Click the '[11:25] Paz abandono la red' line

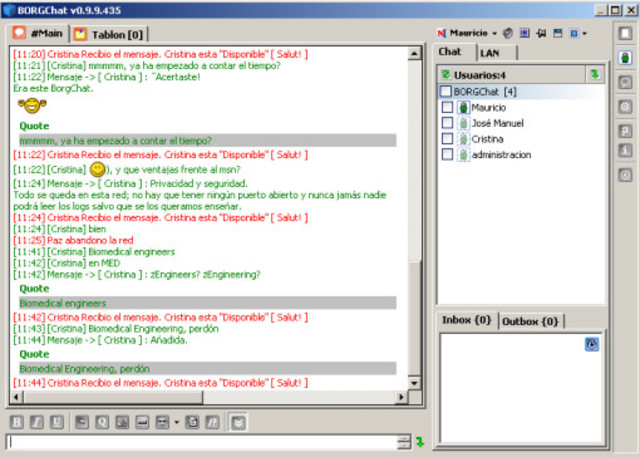click(x=73, y=240)
